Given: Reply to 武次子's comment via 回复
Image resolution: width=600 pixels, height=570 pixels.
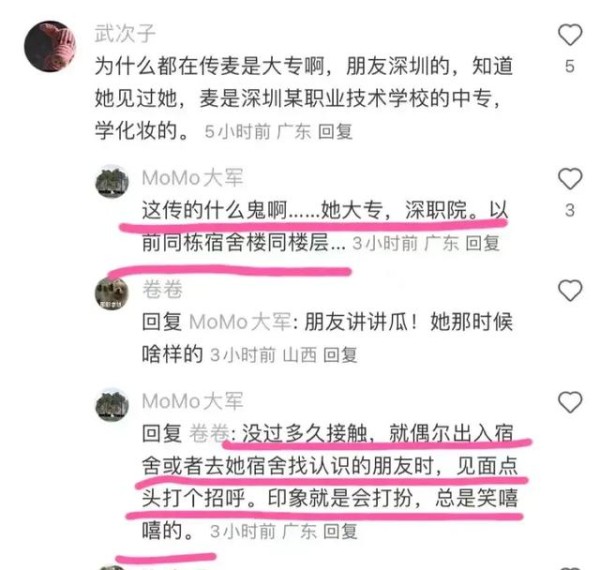Looking at the screenshot, I should 335,132.
